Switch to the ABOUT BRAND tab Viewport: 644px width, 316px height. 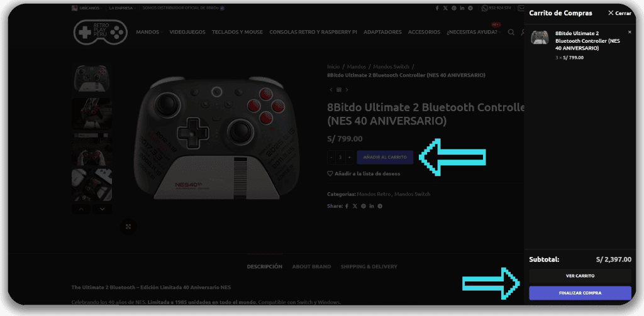click(311, 267)
